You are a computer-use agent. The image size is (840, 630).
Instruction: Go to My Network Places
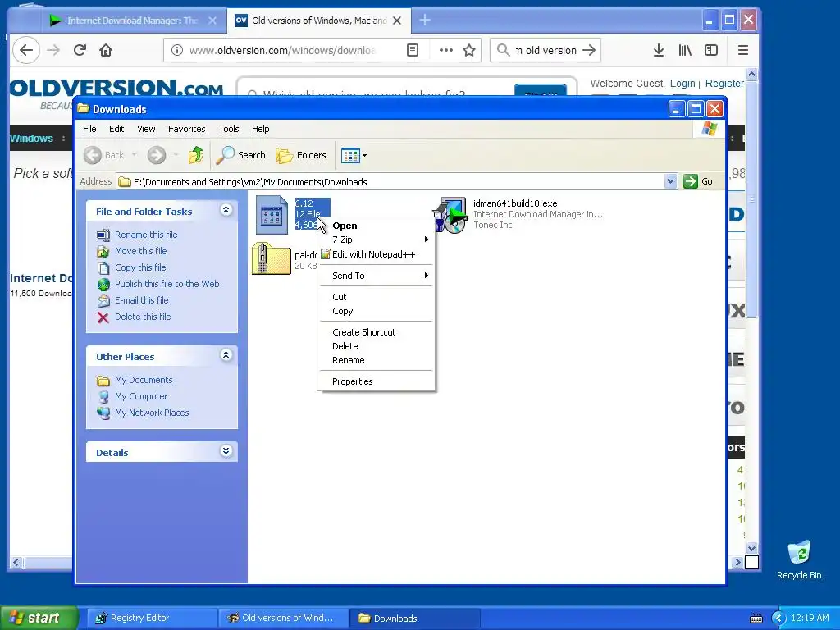pos(152,413)
